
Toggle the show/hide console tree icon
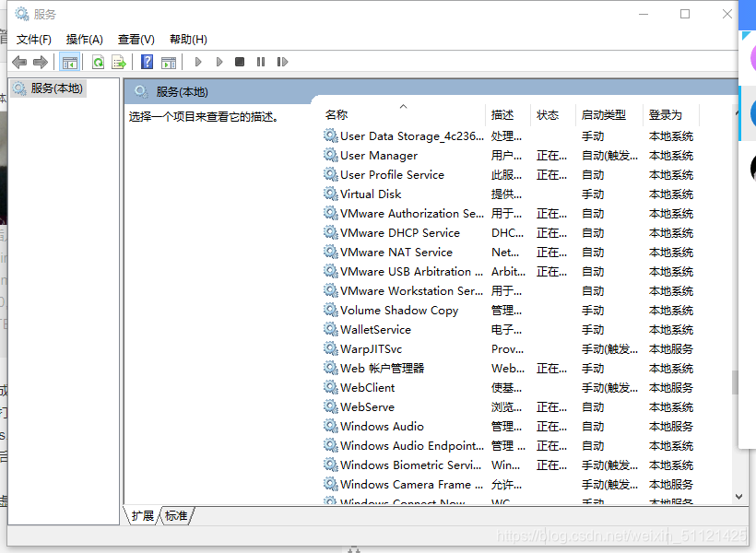70,62
